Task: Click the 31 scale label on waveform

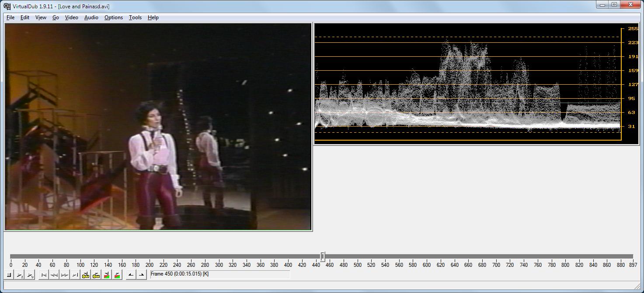Action: click(x=631, y=127)
